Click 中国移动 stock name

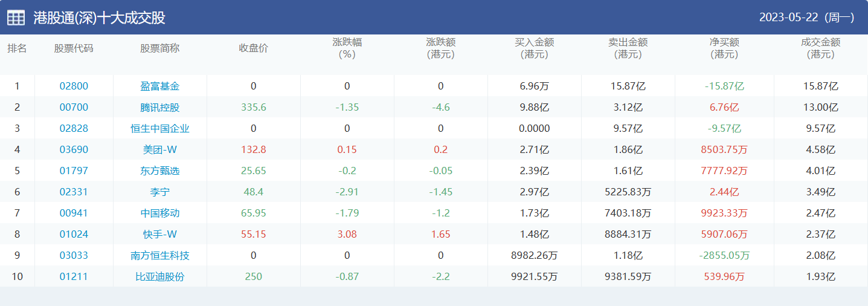point(160,213)
